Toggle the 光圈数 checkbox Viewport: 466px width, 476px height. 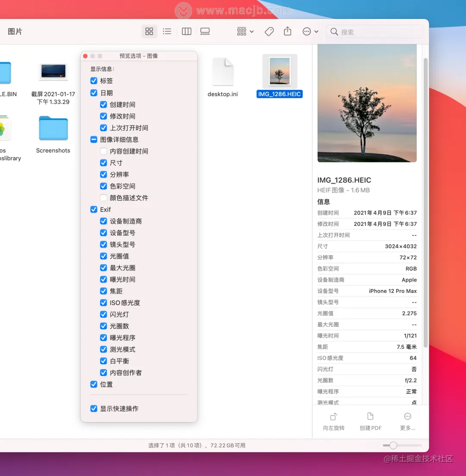tap(104, 326)
